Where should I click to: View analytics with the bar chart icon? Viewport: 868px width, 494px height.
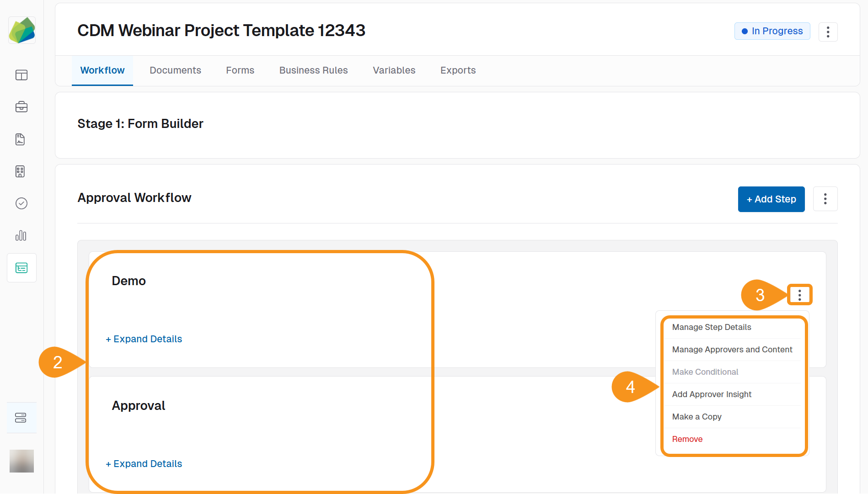coord(21,235)
